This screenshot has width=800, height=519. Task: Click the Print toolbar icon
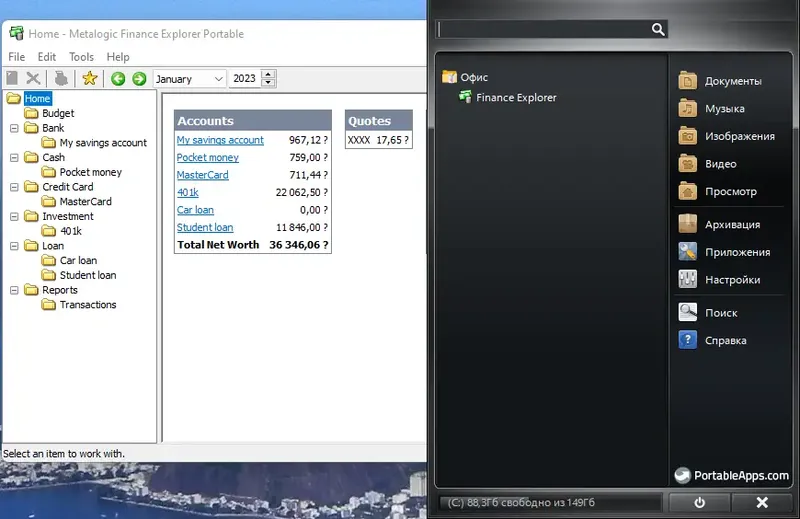click(61, 78)
